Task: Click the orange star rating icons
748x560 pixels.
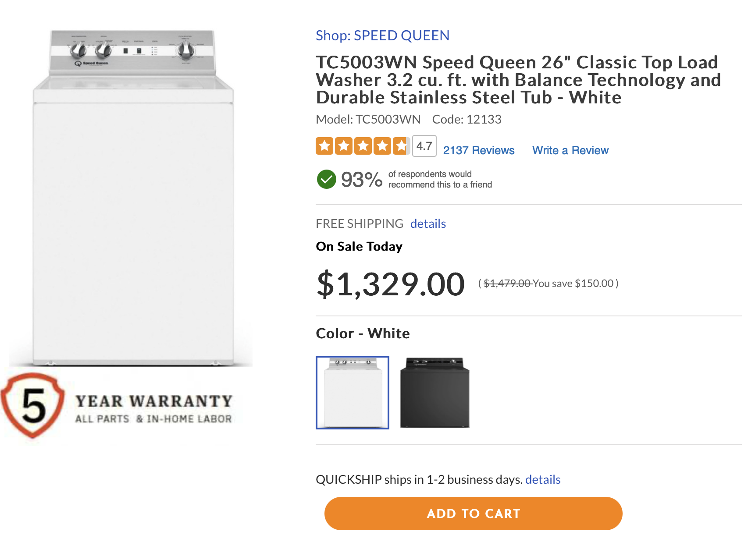Action: [x=363, y=146]
